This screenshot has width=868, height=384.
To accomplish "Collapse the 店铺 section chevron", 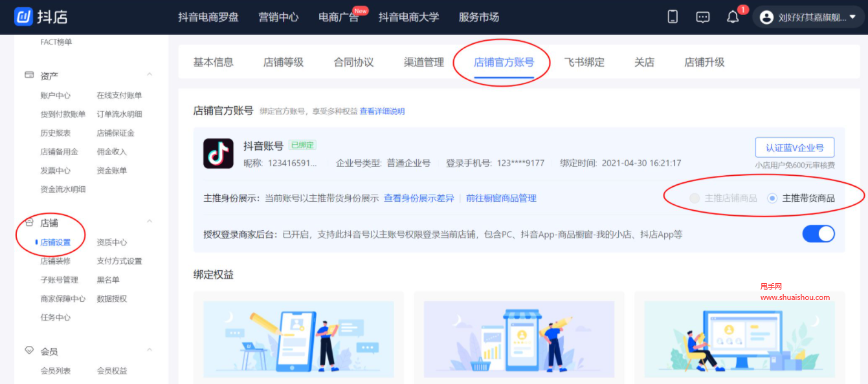I will coord(150,221).
